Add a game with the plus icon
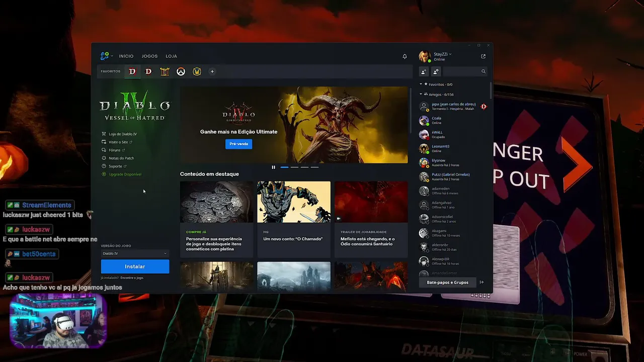644x362 pixels. pyautogui.click(x=212, y=71)
